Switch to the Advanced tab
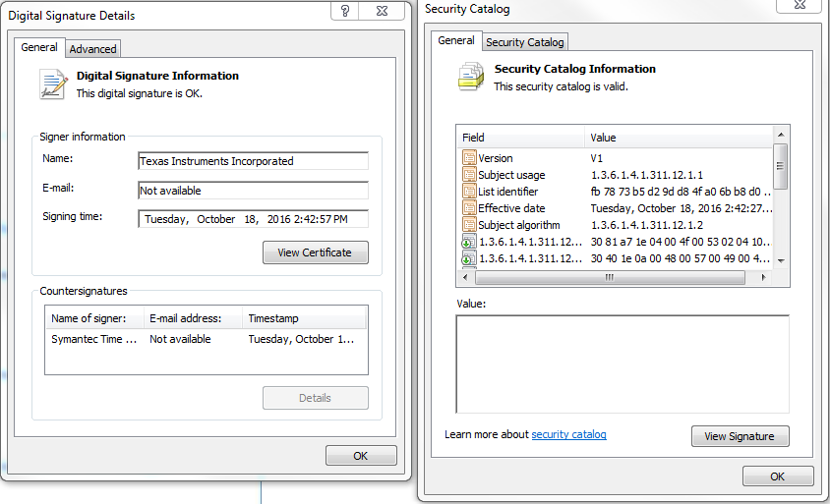830x504 pixels. coord(92,49)
